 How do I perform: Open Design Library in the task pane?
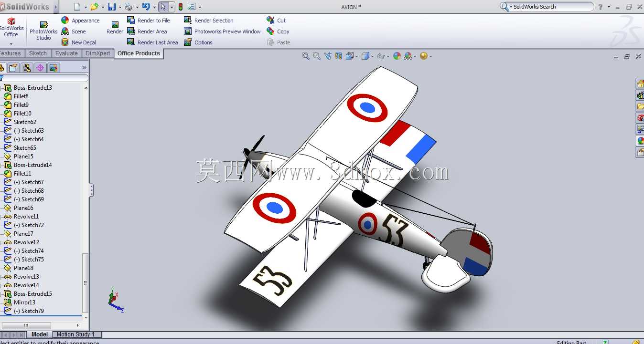640,95
